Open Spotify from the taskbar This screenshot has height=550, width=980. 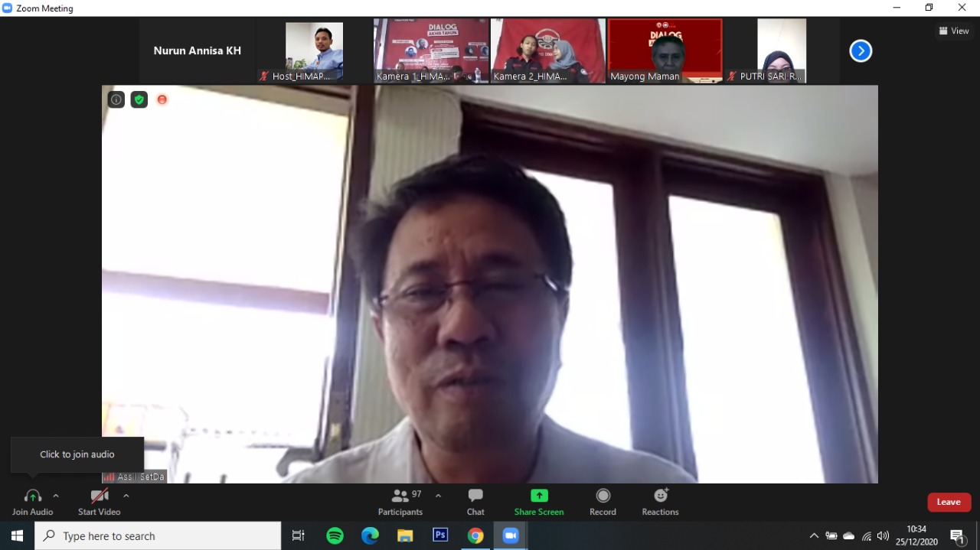[x=335, y=536]
